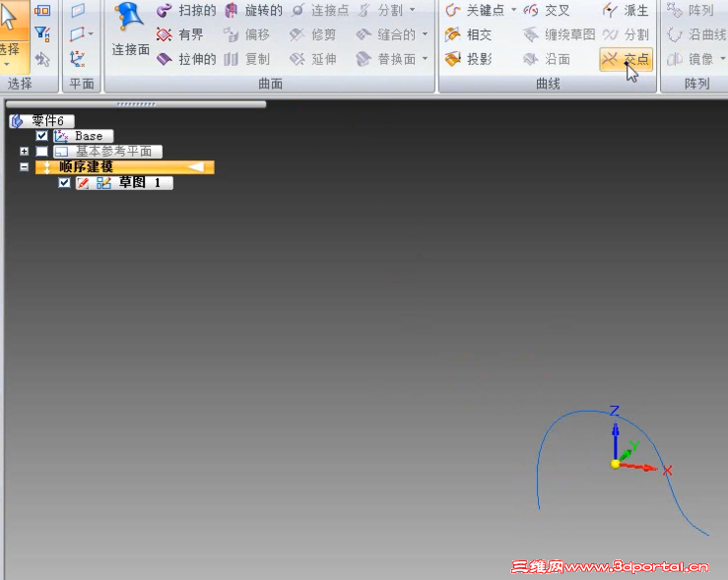Image resolution: width=728 pixels, height=580 pixels.
Task: Click the 替换面 replace face tool
Action: (x=386, y=59)
